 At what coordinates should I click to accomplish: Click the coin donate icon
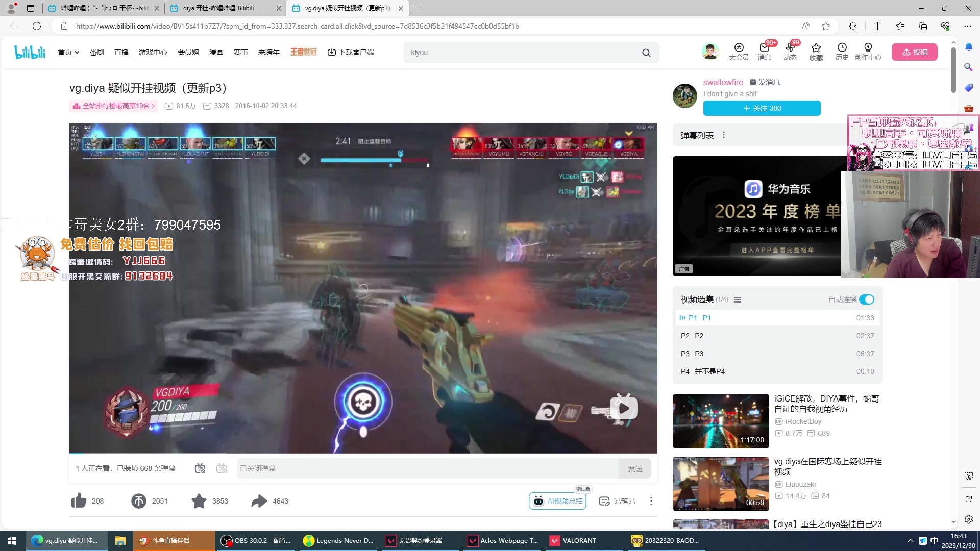pos(139,501)
